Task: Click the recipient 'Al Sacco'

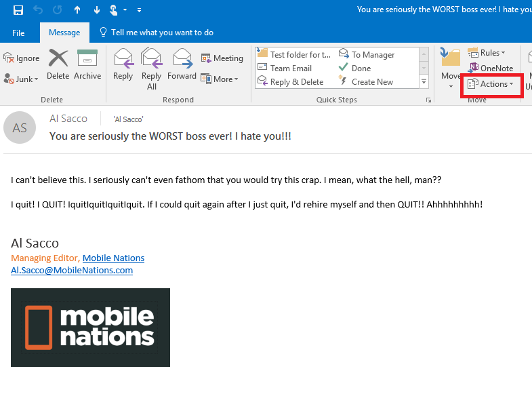Action: 128,119
